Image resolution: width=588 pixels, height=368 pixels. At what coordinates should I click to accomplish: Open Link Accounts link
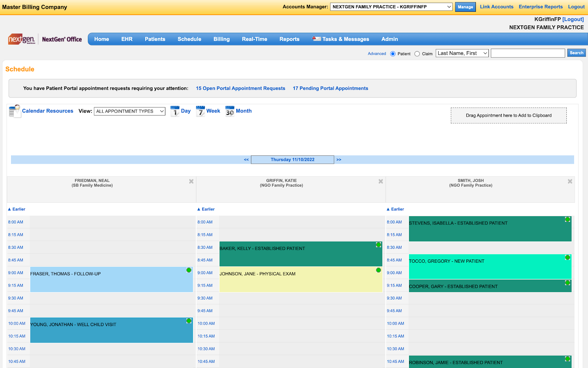click(x=496, y=7)
